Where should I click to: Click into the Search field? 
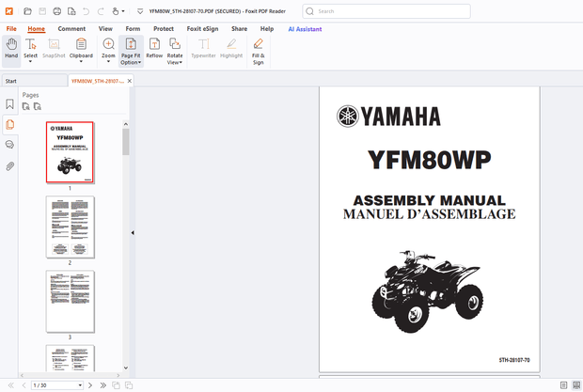click(x=386, y=11)
